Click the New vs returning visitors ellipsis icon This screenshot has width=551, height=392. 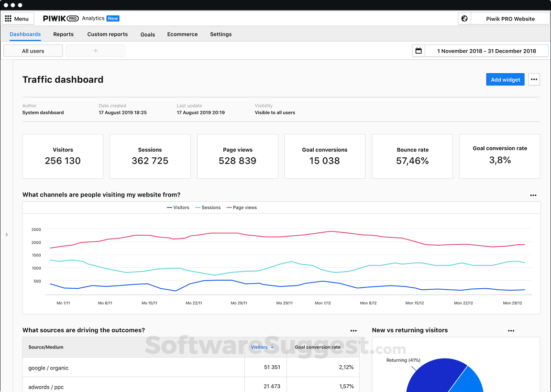point(511,330)
